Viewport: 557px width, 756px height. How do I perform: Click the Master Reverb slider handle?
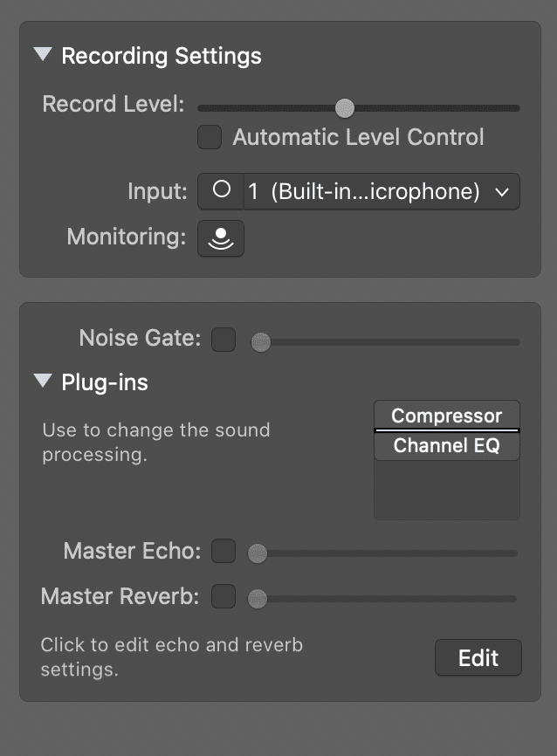[257, 599]
